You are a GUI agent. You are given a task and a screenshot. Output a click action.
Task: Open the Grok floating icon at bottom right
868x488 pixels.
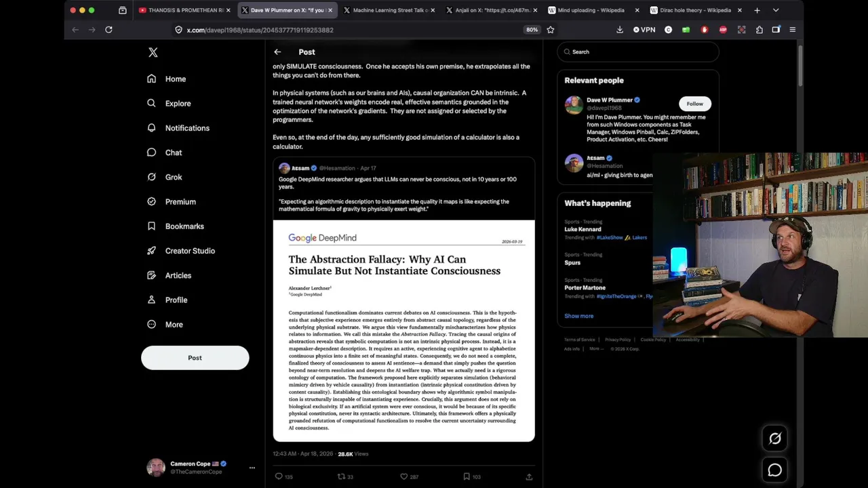point(774,439)
